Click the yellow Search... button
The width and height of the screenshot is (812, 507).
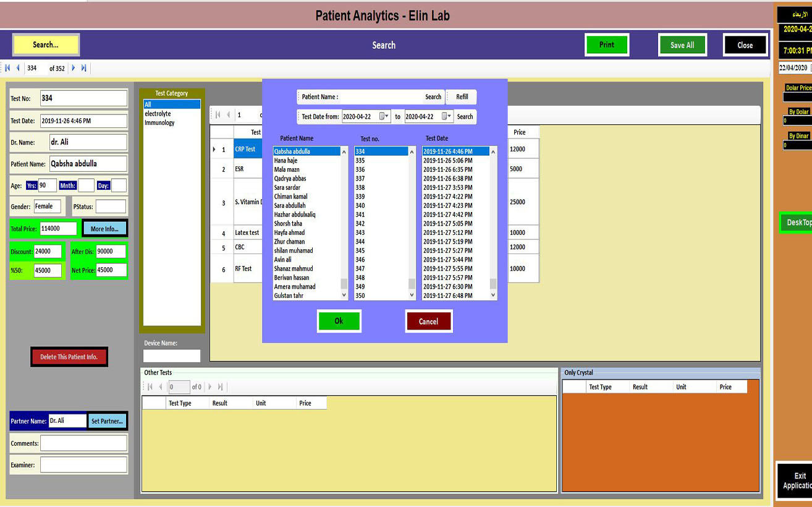pos(46,45)
